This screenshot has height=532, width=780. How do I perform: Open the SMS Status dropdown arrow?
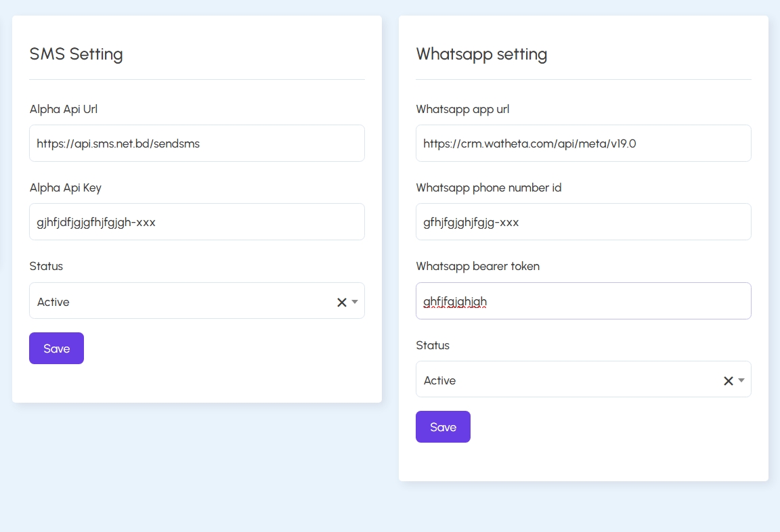355,302
